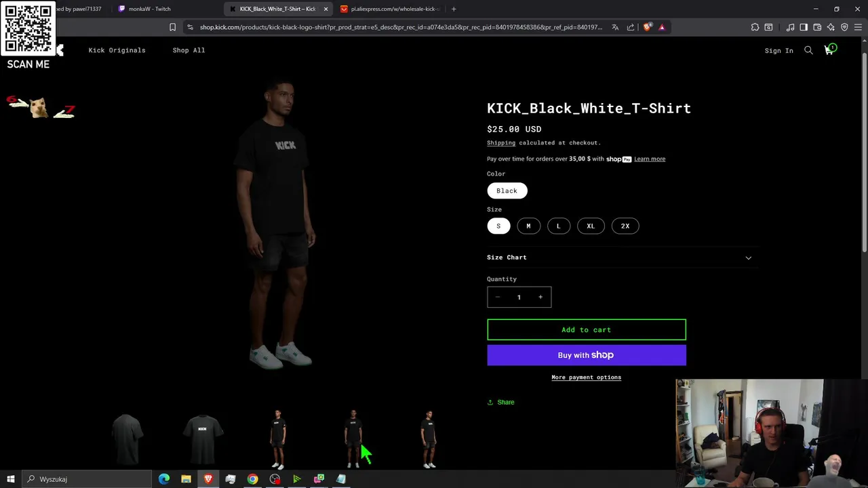Click the green play-arrow taskbar icon
This screenshot has width=868, height=488.
pos(296,479)
